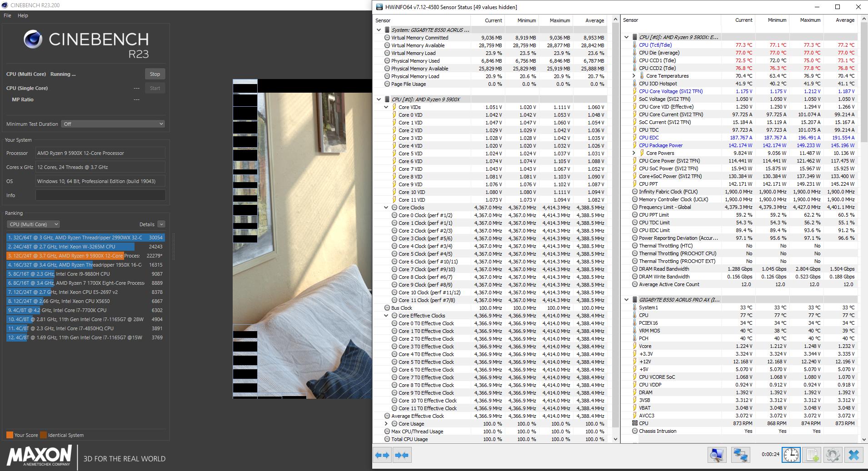Click the circle icon beside Bus Clock
Screen dimensions: 868x471
387,308
